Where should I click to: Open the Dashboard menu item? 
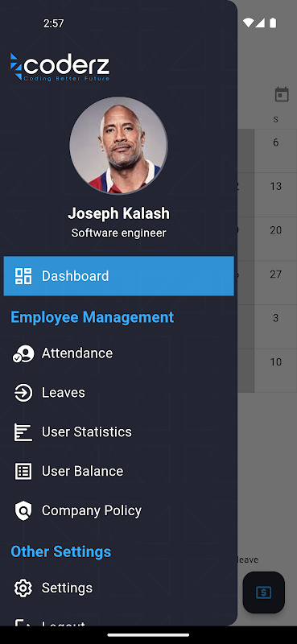pos(118,276)
